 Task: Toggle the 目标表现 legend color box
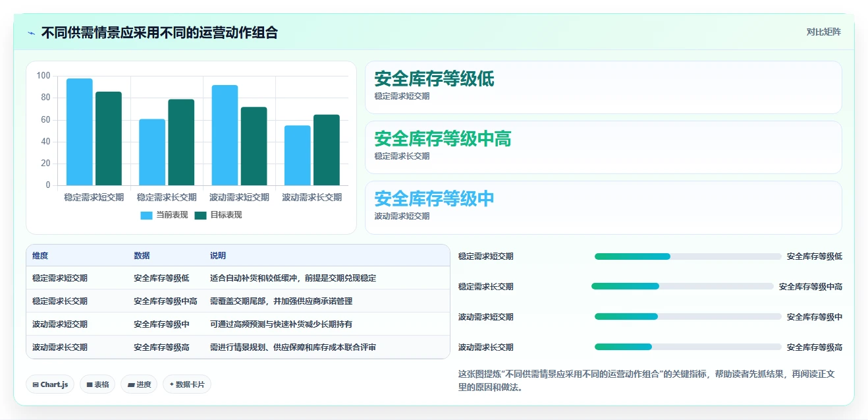click(201, 215)
